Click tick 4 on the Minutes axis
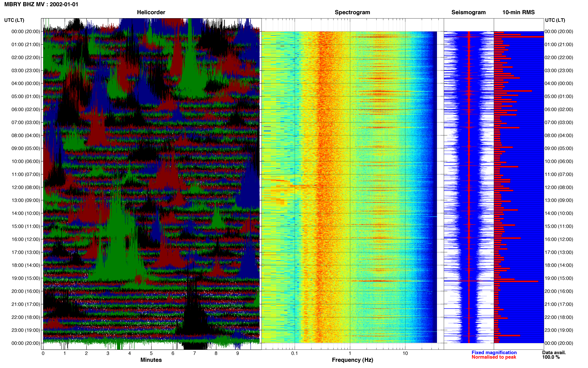The image size is (588, 368). [130, 353]
